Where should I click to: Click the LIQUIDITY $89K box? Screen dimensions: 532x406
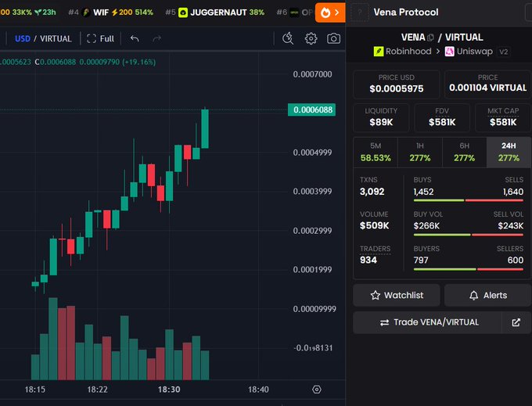pyautogui.click(x=381, y=117)
